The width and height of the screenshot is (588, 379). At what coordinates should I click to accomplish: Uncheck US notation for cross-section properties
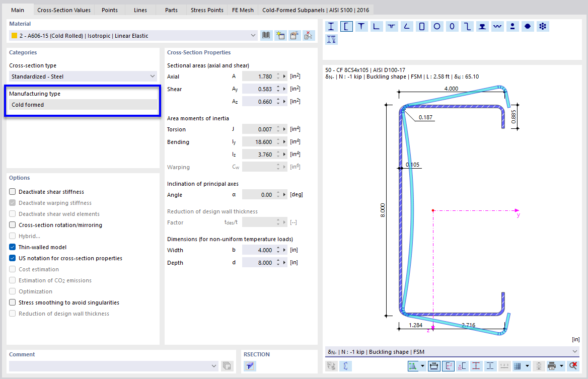tap(13, 258)
